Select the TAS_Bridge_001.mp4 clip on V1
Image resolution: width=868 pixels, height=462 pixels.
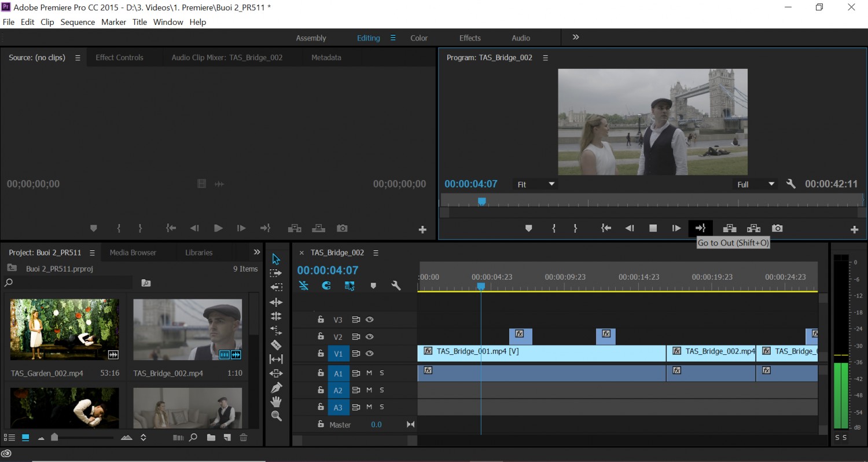(542, 353)
